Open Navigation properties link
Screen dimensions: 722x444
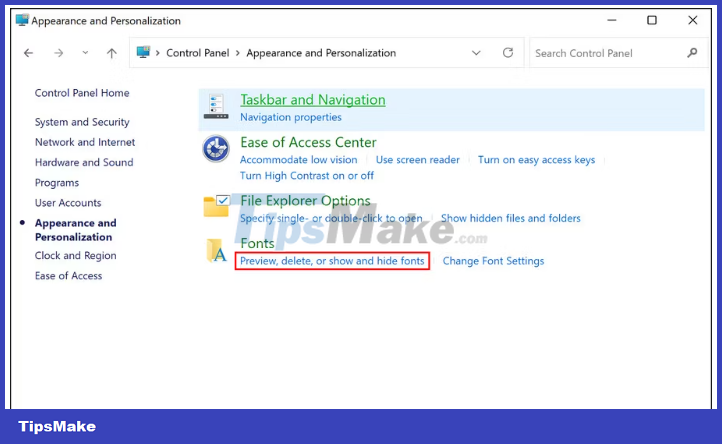click(x=291, y=117)
